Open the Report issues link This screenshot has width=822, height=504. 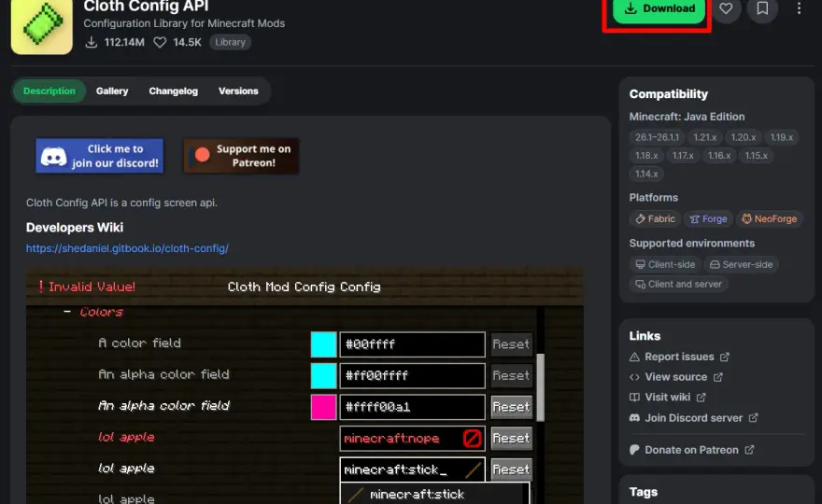679,357
